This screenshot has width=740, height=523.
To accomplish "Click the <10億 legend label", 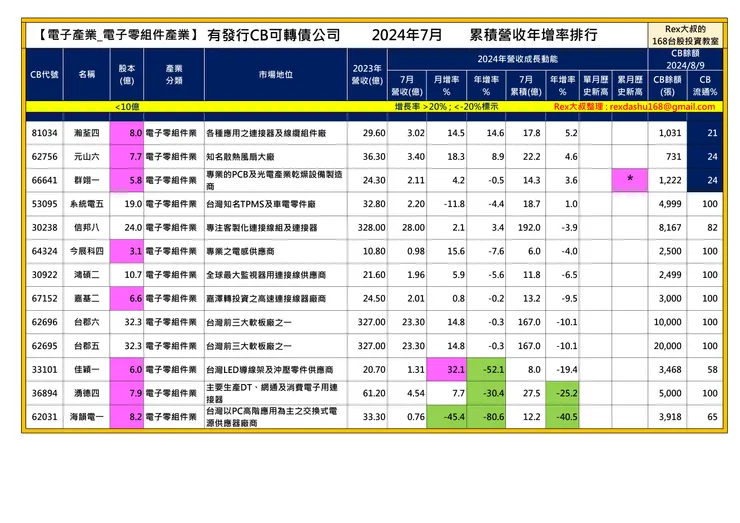I will (x=127, y=107).
